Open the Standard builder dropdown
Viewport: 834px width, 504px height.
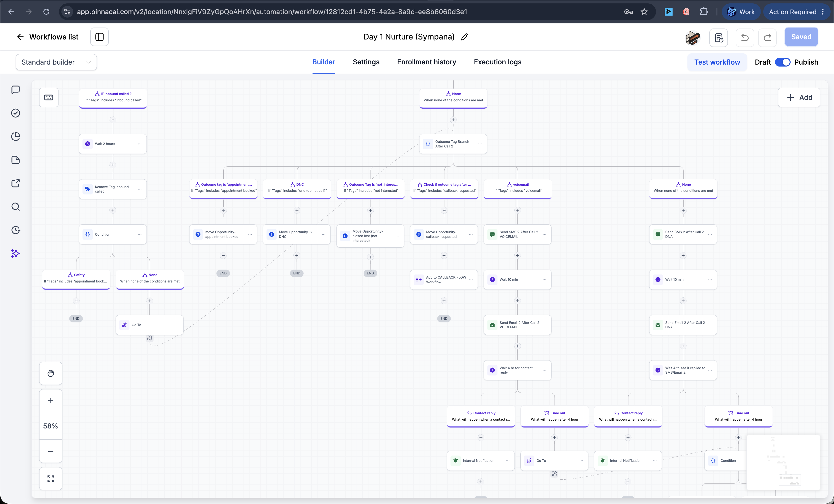coord(56,62)
